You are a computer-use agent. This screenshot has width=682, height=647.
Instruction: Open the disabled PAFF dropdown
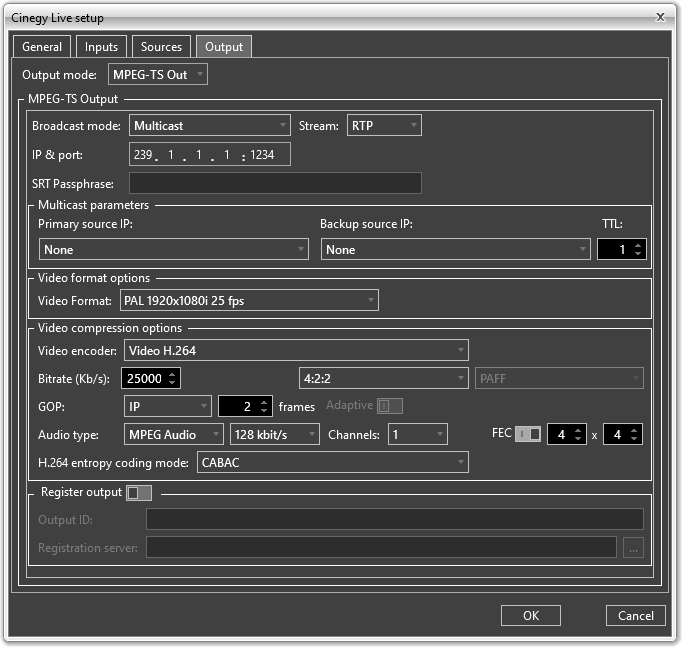click(x=559, y=378)
